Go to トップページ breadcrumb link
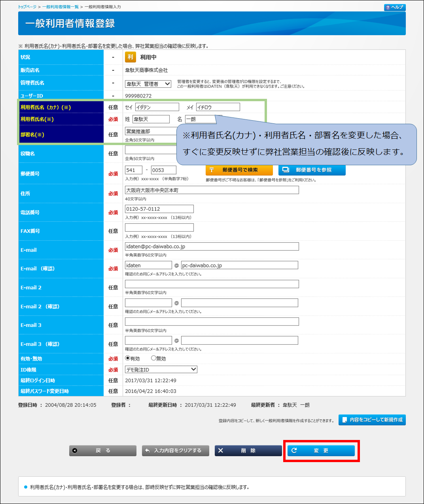 27,7
